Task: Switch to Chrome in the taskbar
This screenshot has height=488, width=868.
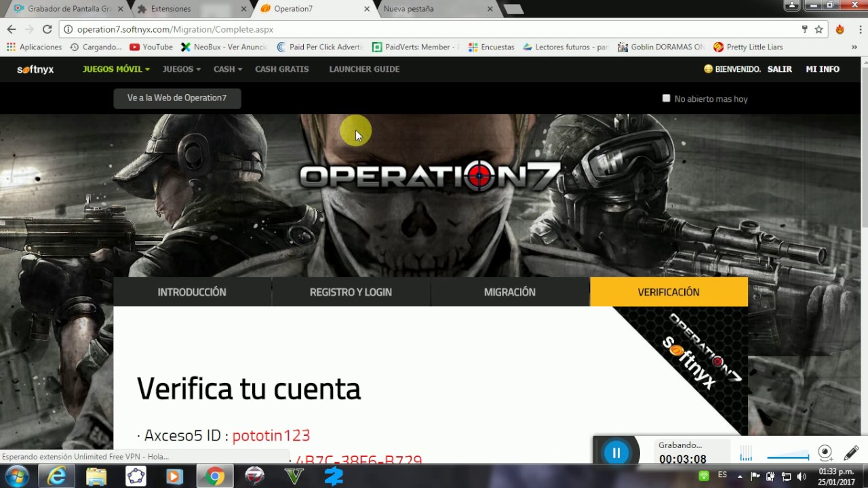Action: click(x=215, y=476)
